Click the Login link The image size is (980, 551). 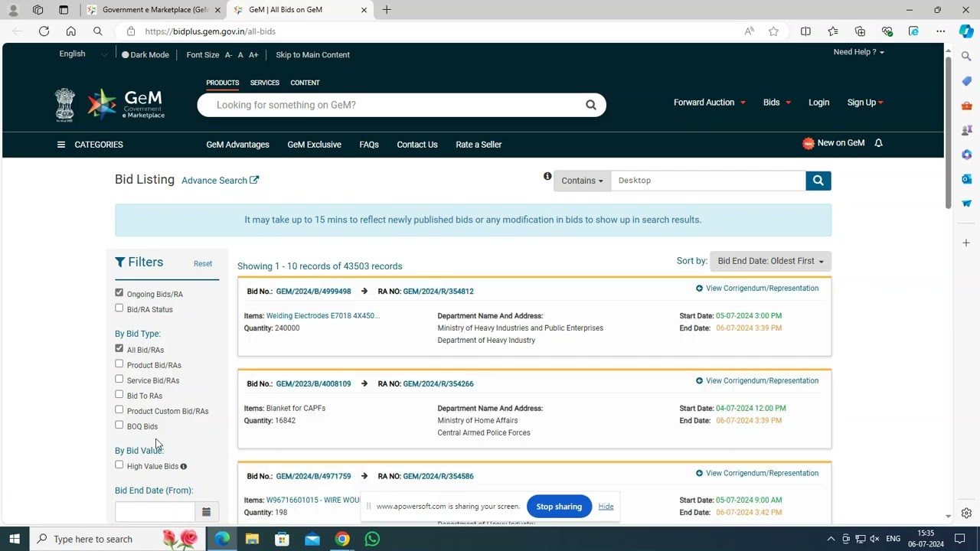point(818,103)
